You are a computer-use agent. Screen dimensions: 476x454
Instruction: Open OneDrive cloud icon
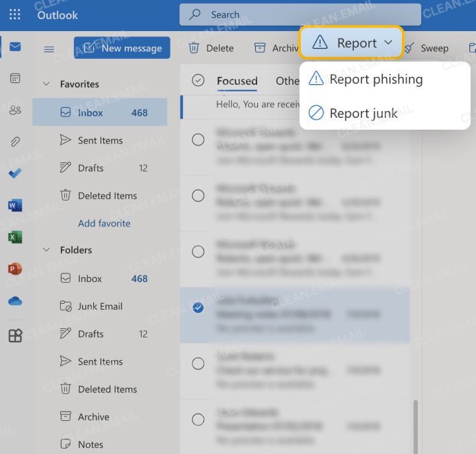coord(15,301)
